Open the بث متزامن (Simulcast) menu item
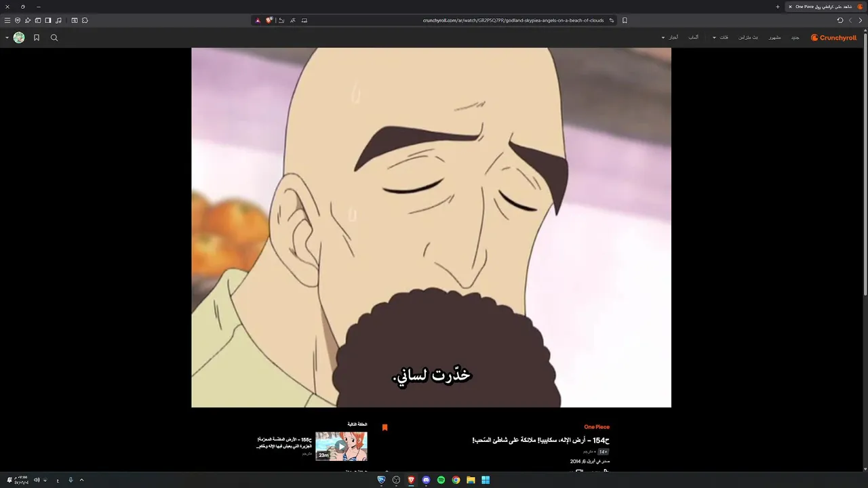This screenshot has height=488, width=868. [749, 38]
